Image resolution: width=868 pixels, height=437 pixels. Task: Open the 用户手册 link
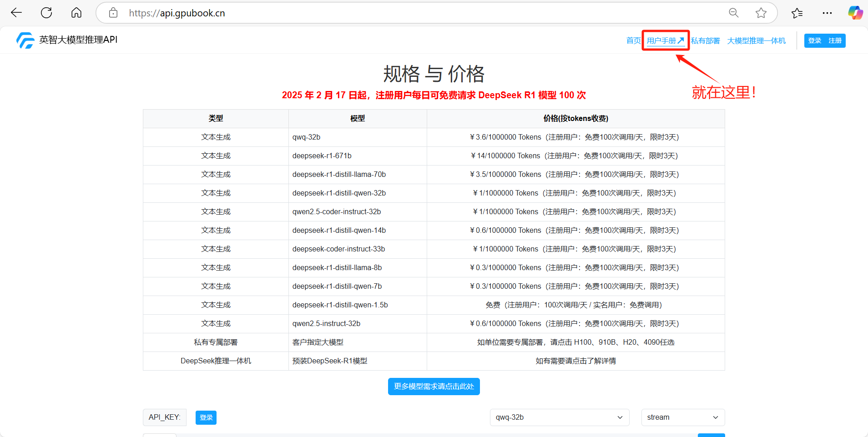tap(666, 41)
